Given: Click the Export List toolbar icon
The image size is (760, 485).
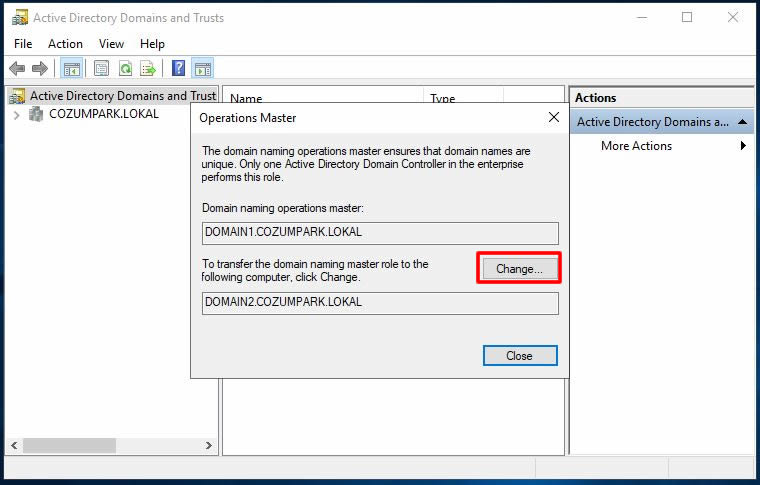Looking at the screenshot, I should pos(148,68).
